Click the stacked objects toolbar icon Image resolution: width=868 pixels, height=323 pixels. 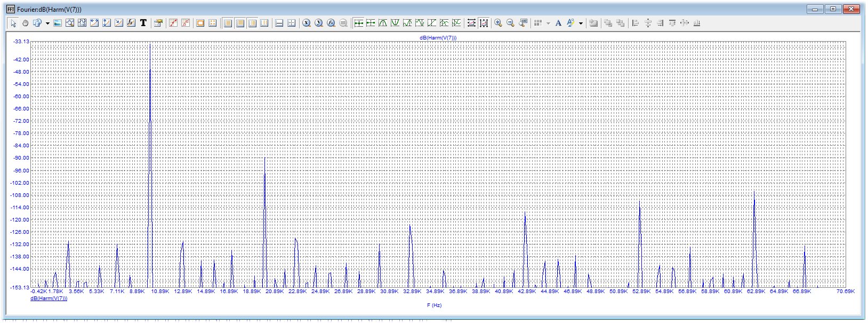(x=37, y=23)
